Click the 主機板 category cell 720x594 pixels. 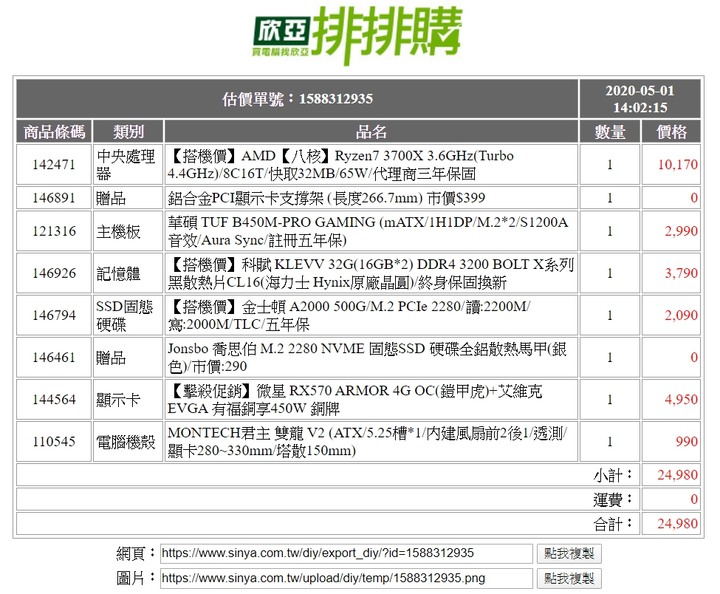coord(128,231)
